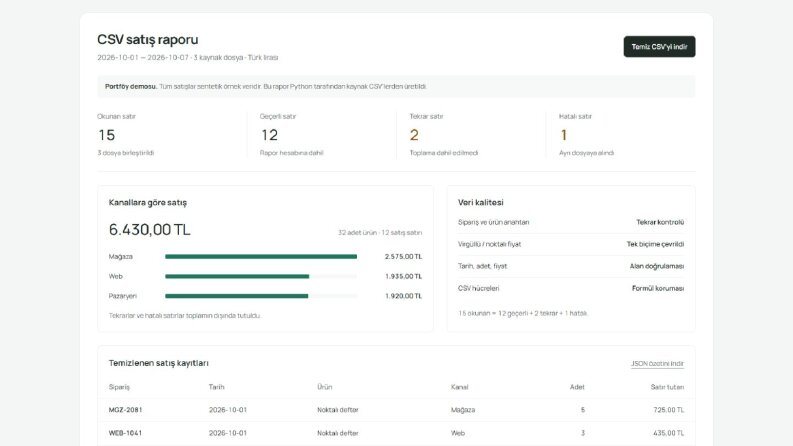
Task: Click the Tarih column header
Action: (x=216, y=387)
